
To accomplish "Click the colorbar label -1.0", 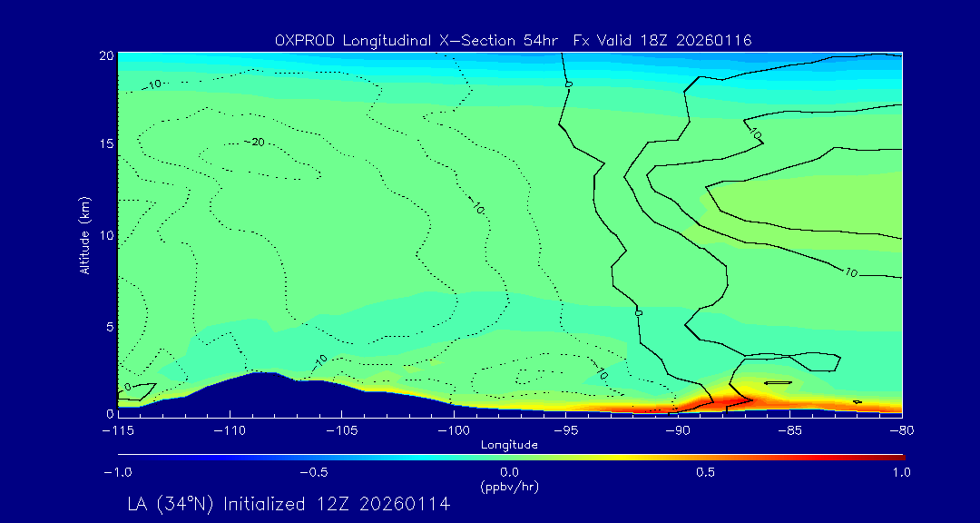I will click(x=117, y=472).
